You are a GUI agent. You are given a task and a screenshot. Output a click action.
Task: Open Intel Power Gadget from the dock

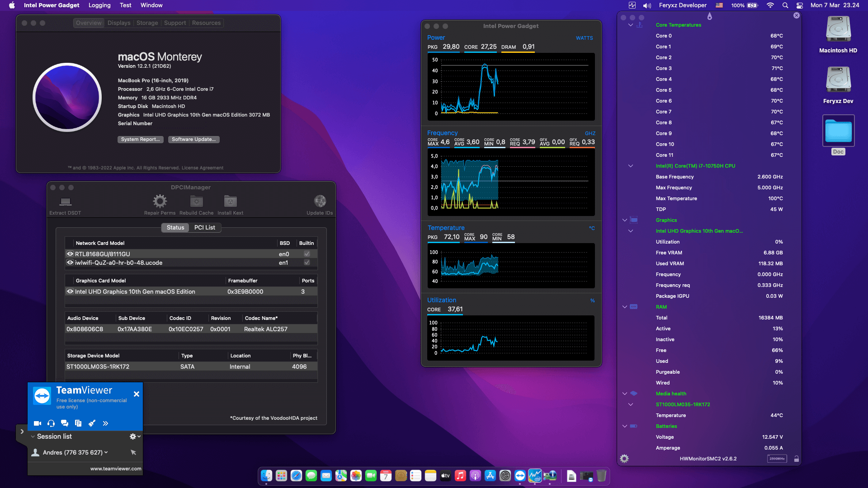point(535,475)
